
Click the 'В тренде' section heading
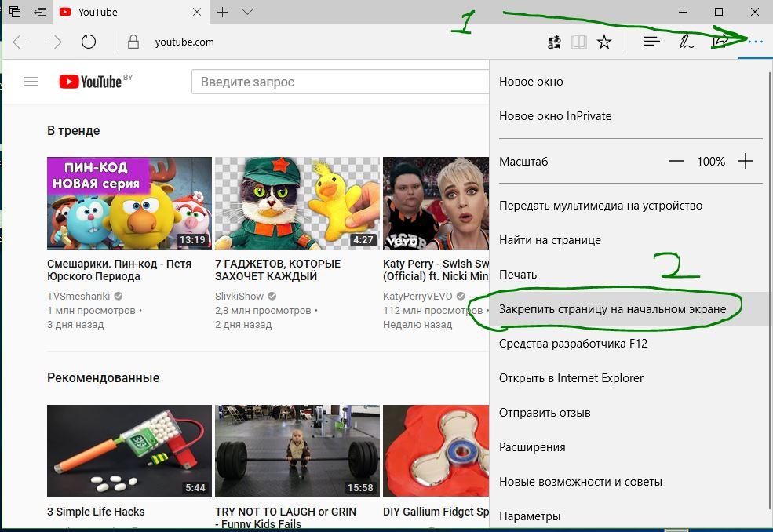click(74, 131)
